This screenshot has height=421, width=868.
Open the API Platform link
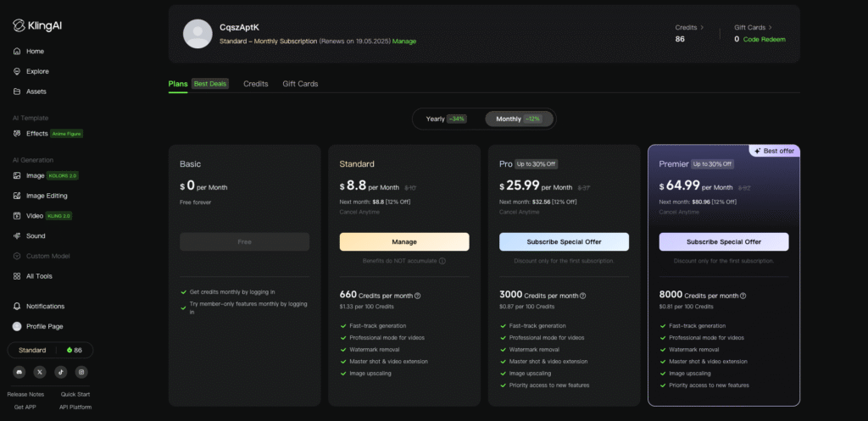pos(75,407)
